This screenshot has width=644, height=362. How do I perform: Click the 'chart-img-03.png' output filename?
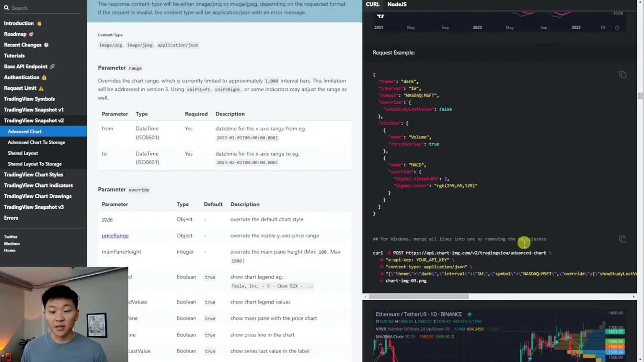pos(406,281)
